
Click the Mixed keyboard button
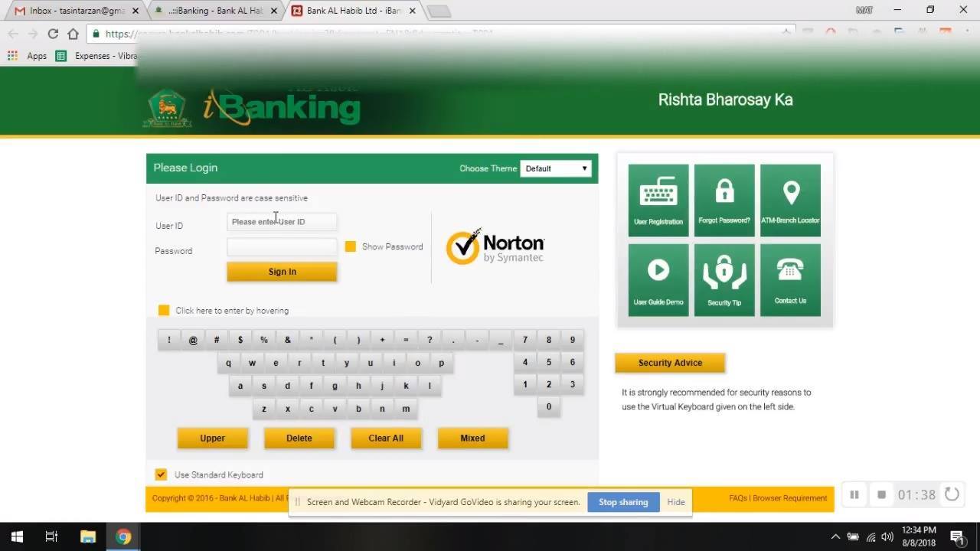pyautogui.click(x=472, y=438)
